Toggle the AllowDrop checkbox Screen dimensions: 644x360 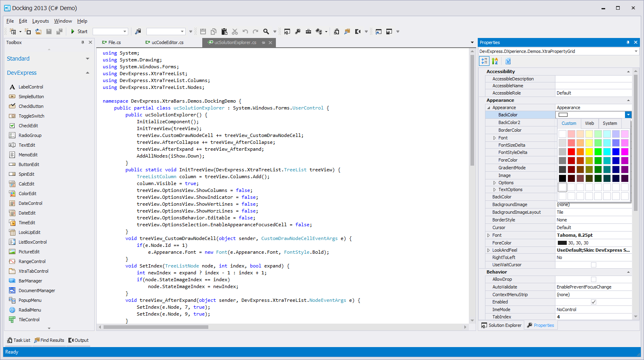coord(593,279)
